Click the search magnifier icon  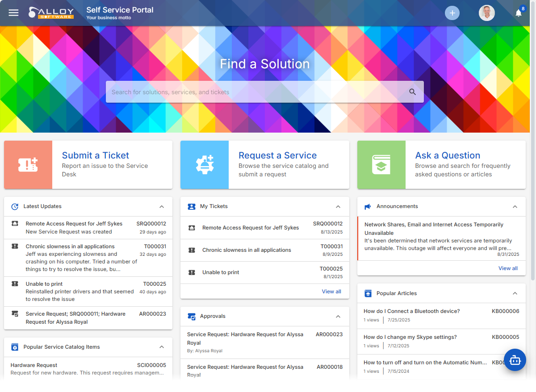point(412,92)
